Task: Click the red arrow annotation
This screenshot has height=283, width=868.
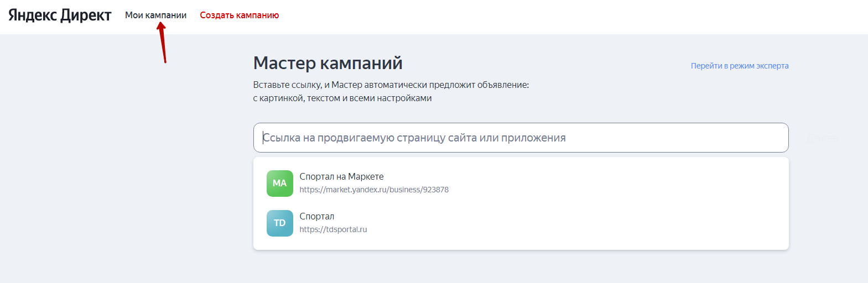Action: (163, 43)
